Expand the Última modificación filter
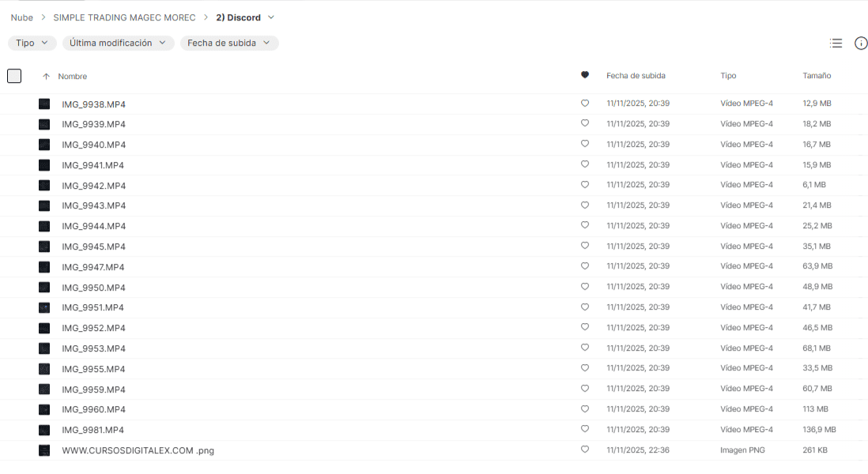The width and height of the screenshot is (868, 474). point(118,43)
